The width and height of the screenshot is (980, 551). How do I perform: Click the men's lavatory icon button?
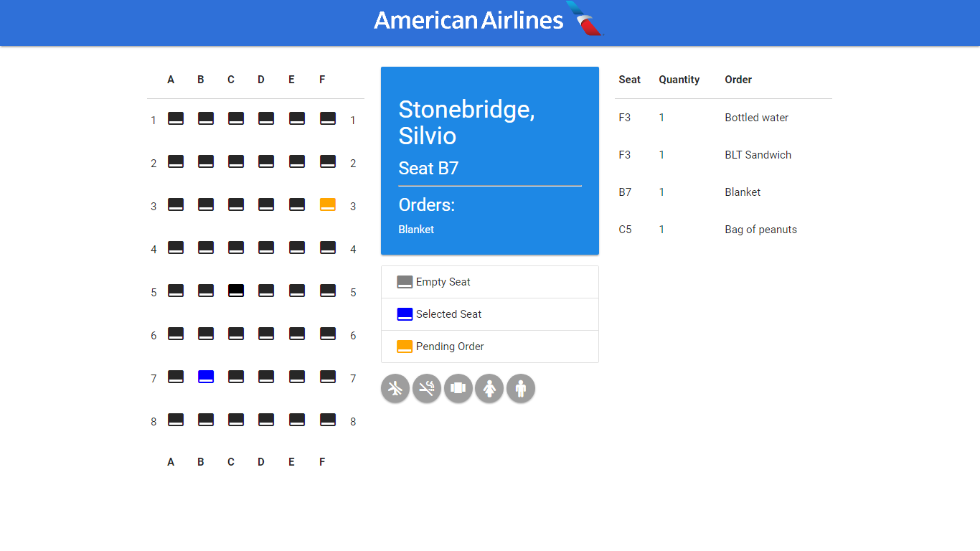tap(520, 389)
